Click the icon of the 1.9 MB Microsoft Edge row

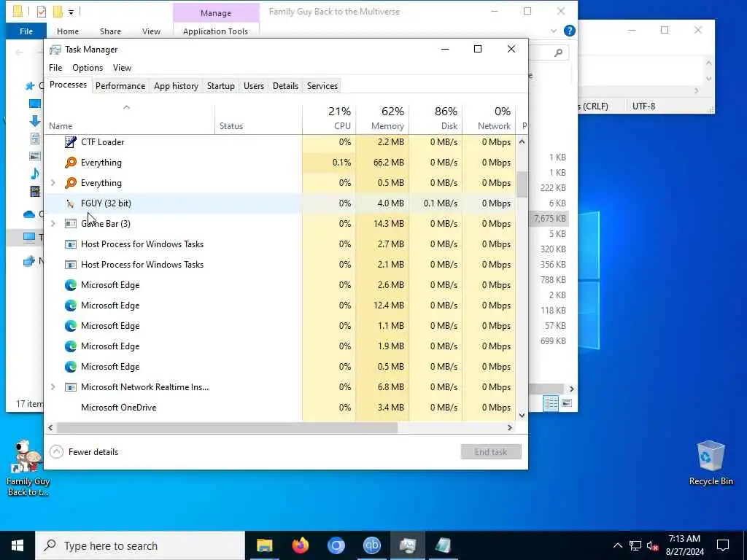[x=71, y=346]
